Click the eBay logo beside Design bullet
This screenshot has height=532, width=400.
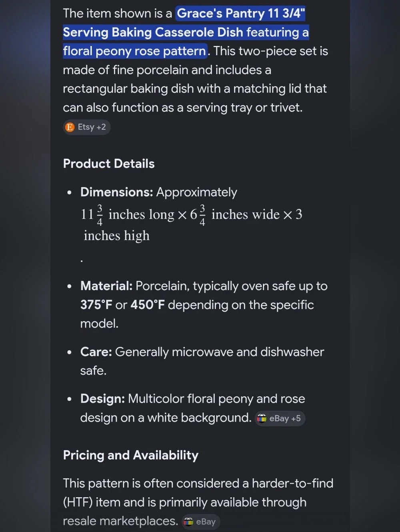[262, 418]
